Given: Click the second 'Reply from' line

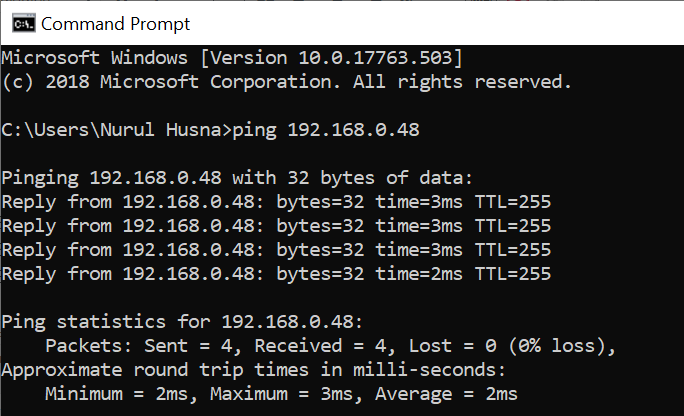Looking at the screenshot, I should [x=275, y=225].
